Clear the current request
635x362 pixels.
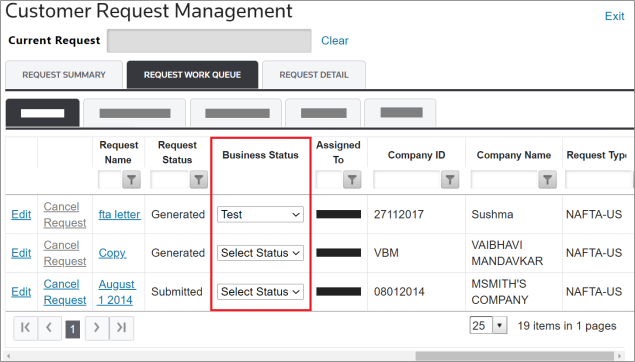coord(335,40)
